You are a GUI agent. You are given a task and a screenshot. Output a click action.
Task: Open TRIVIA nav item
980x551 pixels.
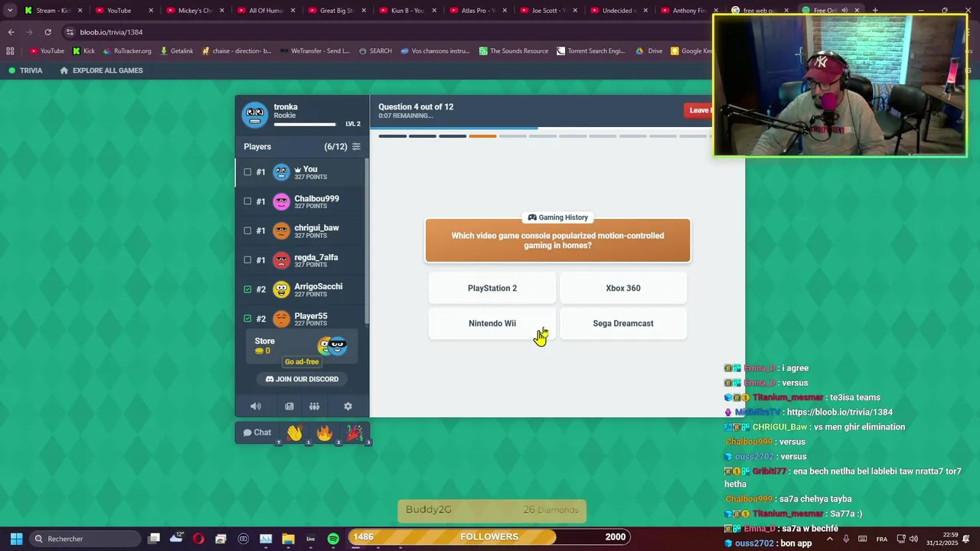click(25, 70)
